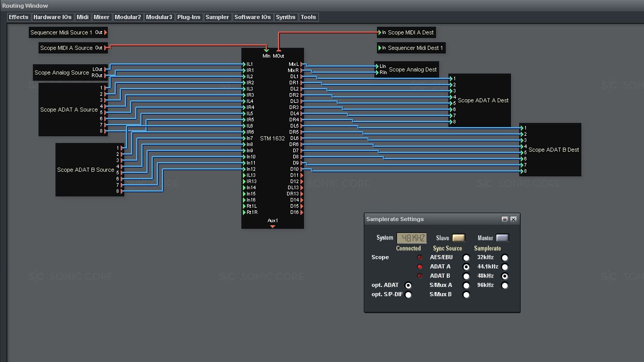Click In port of Sequencer Midi Dest 1
This screenshot has width=644, height=362.
pyautogui.click(x=380, y=48)
